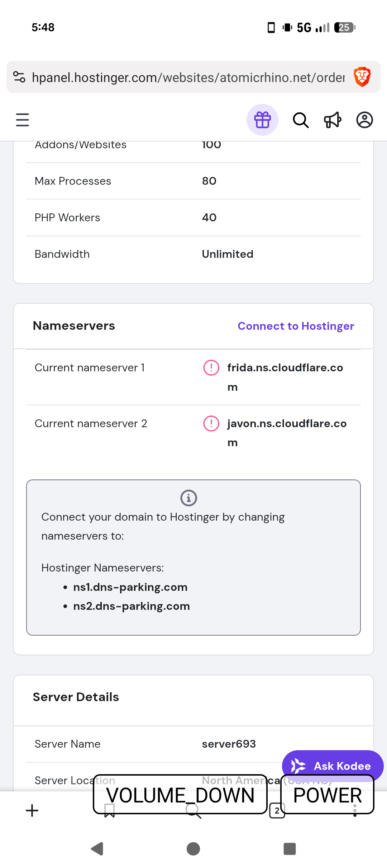The width and height of the screenshot is (387, 868).
Task: Tap warning icon beside frida.ns.cloudflare.com
Action: pyautogui.click(x=211, y=368)
